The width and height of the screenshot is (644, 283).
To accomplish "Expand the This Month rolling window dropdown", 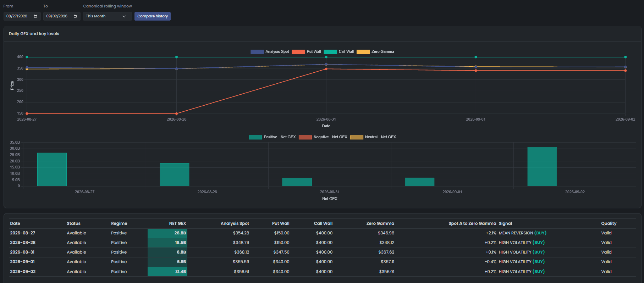I will point(107,16).
